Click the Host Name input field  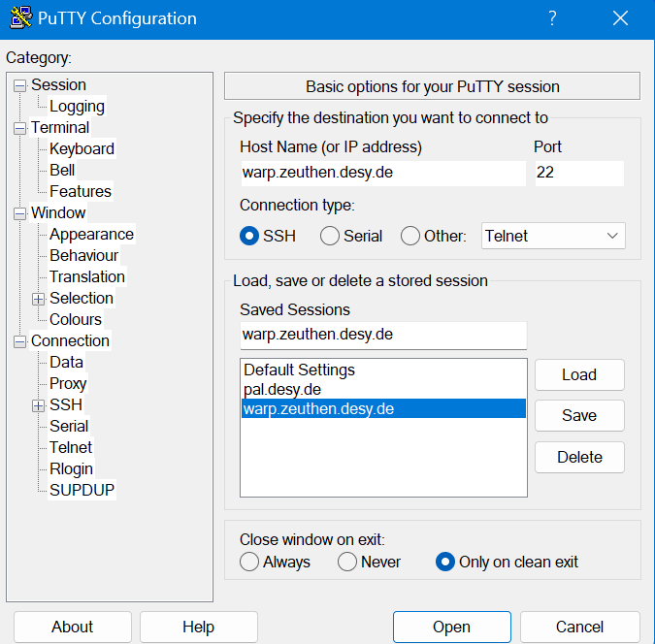click(x=382, y=173)
